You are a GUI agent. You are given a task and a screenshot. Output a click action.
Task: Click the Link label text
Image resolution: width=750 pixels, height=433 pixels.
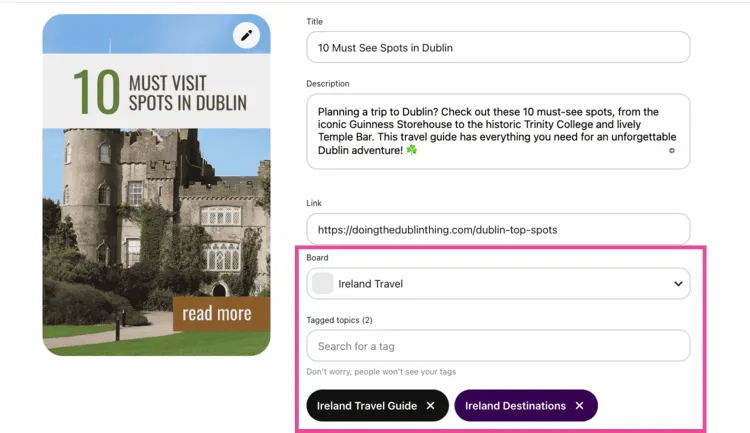(x=314, y=203)
